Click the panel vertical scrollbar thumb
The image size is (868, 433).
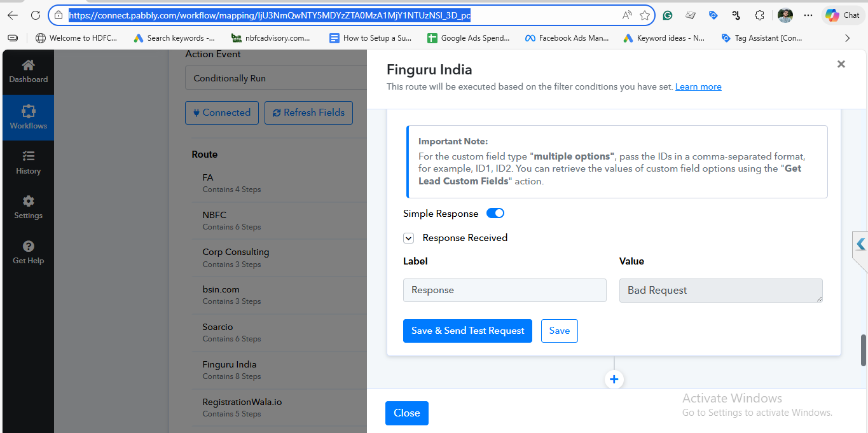pyautogui.click(x=864, y=350)
